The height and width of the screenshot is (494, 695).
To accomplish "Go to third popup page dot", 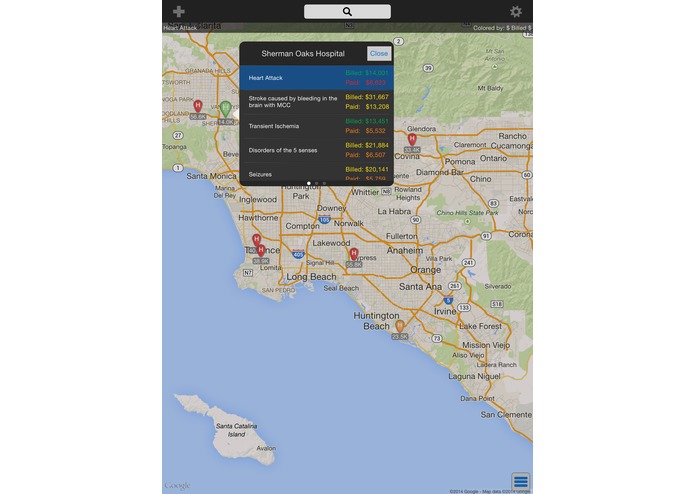I will [x=324, y=183].
